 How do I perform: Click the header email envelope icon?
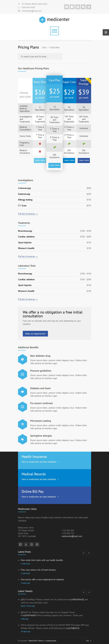[67, 7]
